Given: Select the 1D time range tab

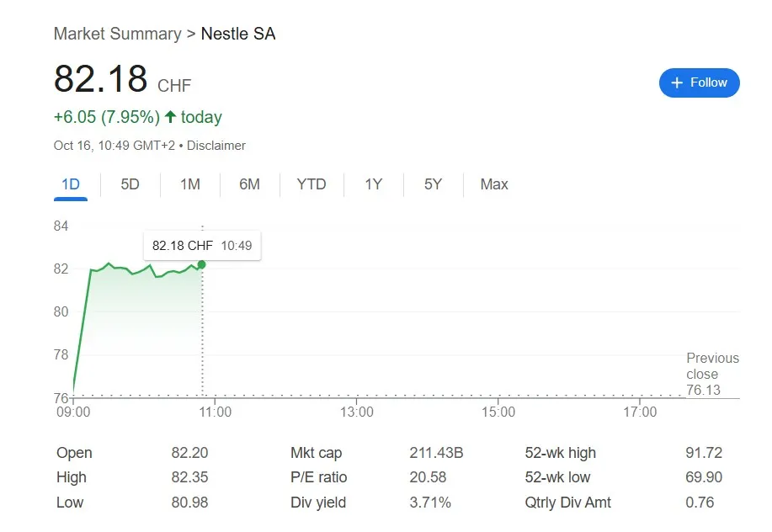Looking at the screenshot, I should [71, 184].
